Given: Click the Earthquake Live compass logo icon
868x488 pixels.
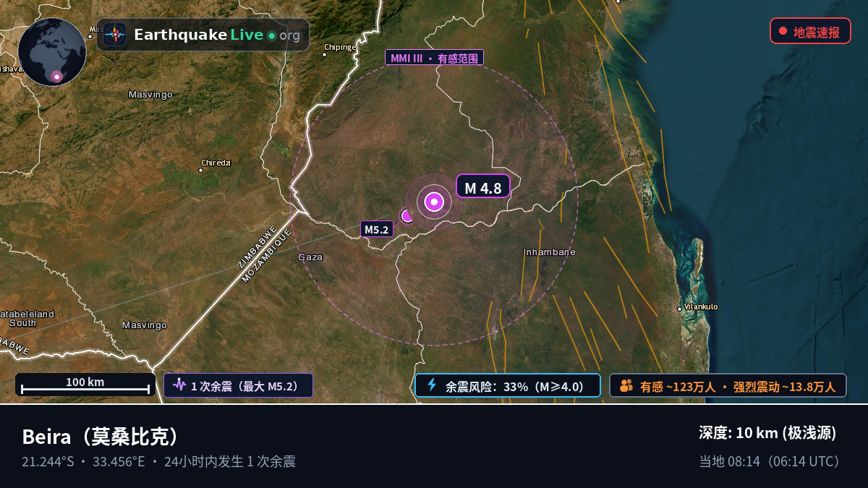Looking at the screenshot, I should pyautogui.click(x=115, y=35).
